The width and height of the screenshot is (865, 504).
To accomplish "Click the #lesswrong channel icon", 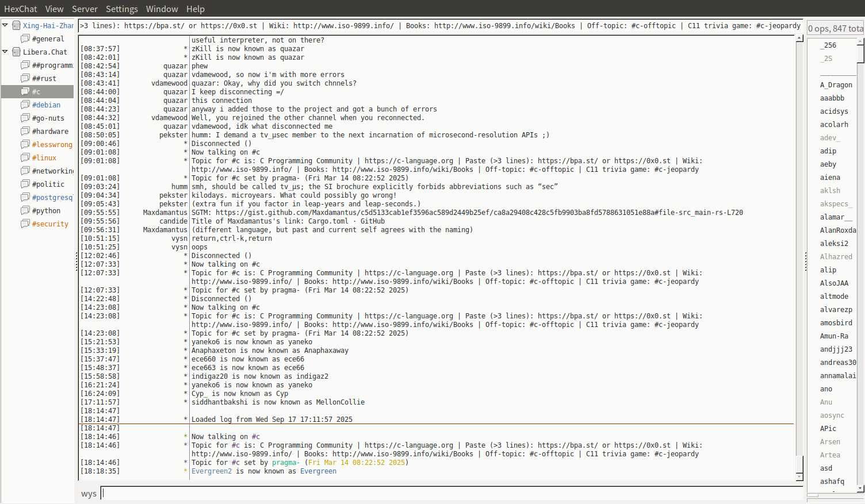I will point(25,144).
